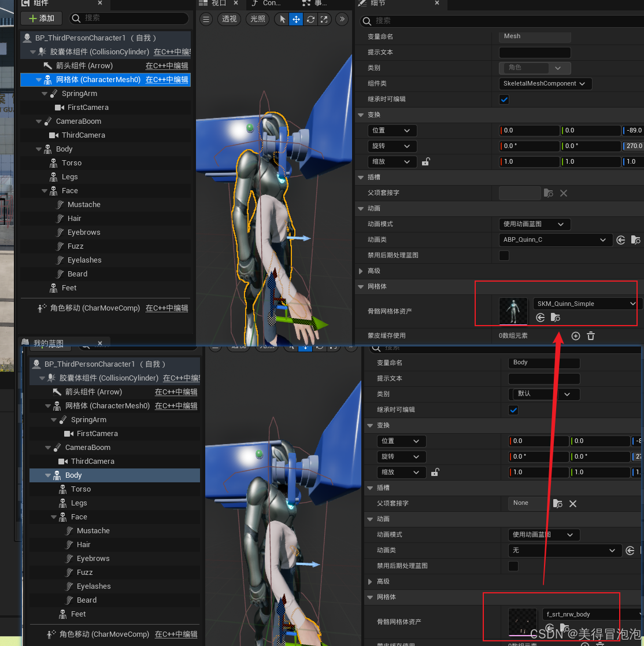Image resolution: width=644 pixels, height=646 pixels.
Task: Open 旋转 dropdown in Body details
Action: [x=401, y=456]
